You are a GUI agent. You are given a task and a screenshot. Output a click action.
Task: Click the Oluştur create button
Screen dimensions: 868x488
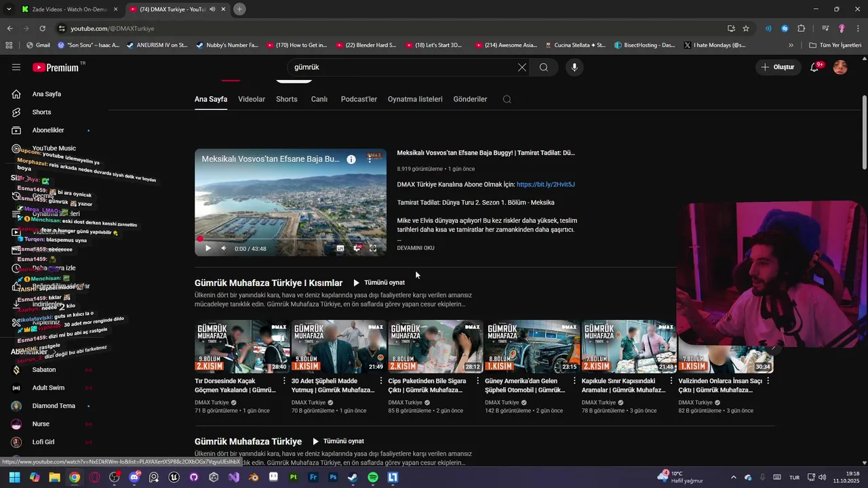pos(778,67)
